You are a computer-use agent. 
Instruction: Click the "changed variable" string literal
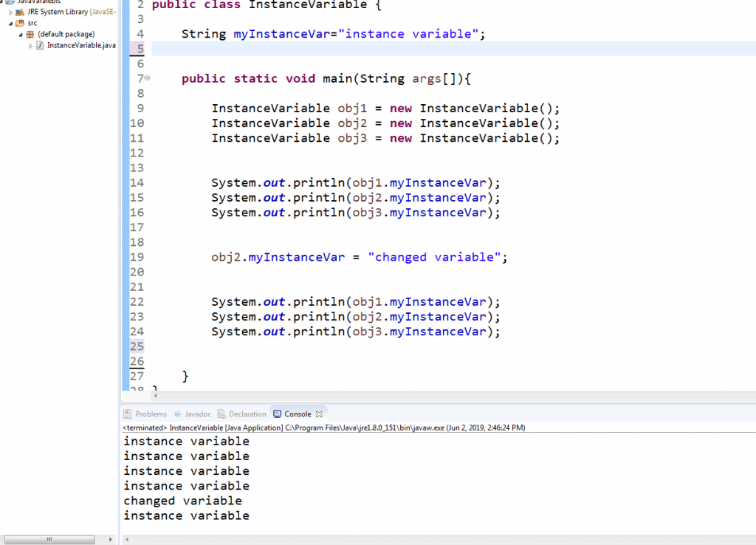click(x=434, y=257)
